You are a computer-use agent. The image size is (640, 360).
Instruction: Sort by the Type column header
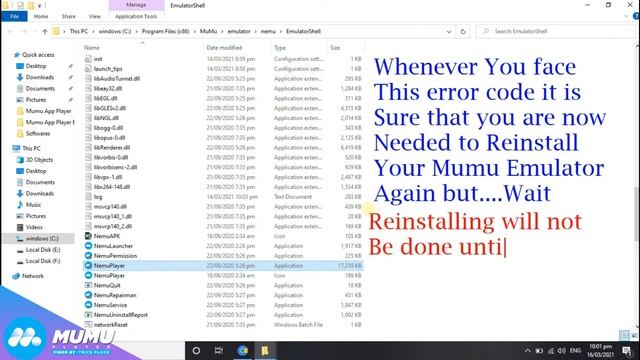click(x=280, y=48)
